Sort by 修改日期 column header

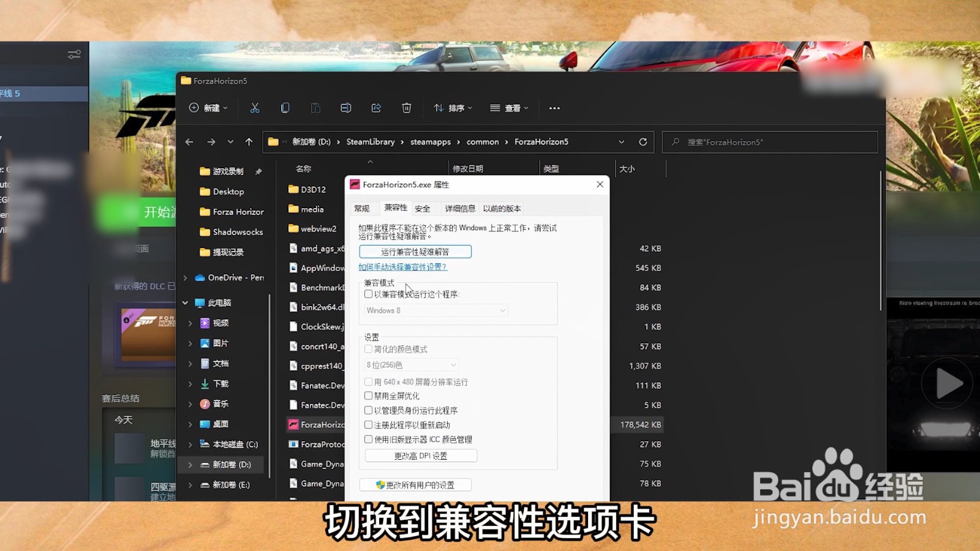point(468,168)
